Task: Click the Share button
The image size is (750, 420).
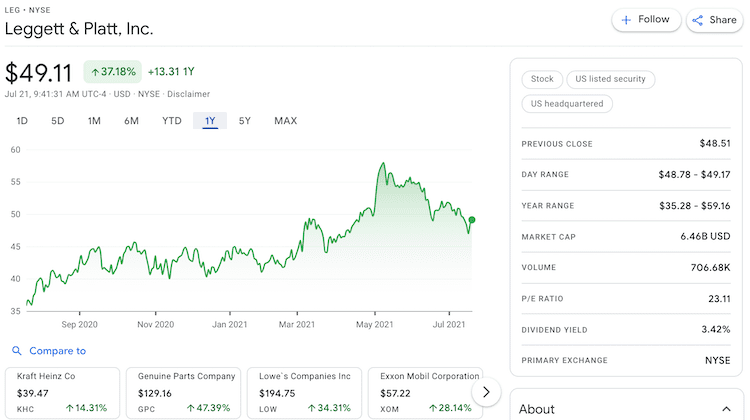Action: coord(715,20)
